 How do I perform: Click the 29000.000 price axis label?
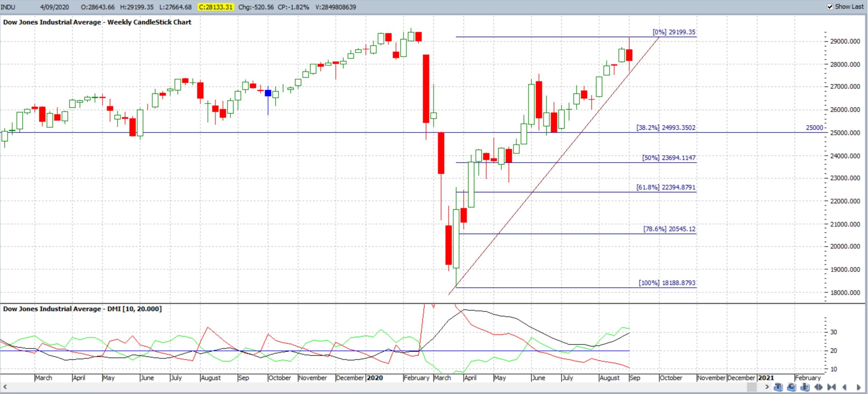click(845, 41)
